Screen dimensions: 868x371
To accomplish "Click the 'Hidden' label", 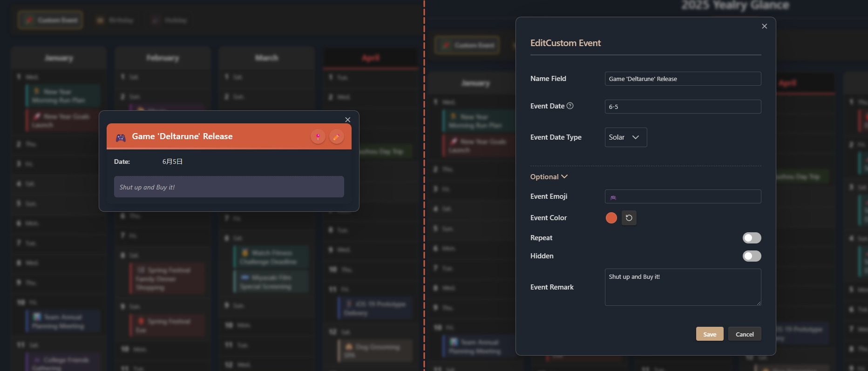I will point(542,256).
